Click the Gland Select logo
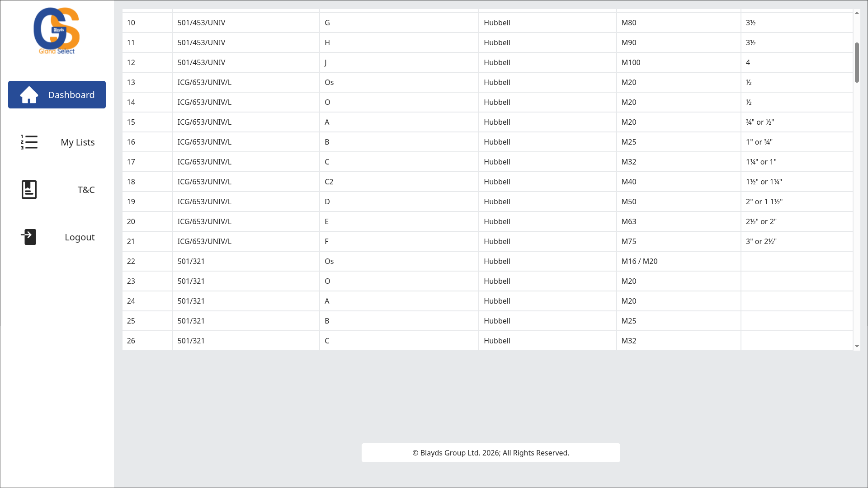The image size is (868, 488). click(57, 31)
